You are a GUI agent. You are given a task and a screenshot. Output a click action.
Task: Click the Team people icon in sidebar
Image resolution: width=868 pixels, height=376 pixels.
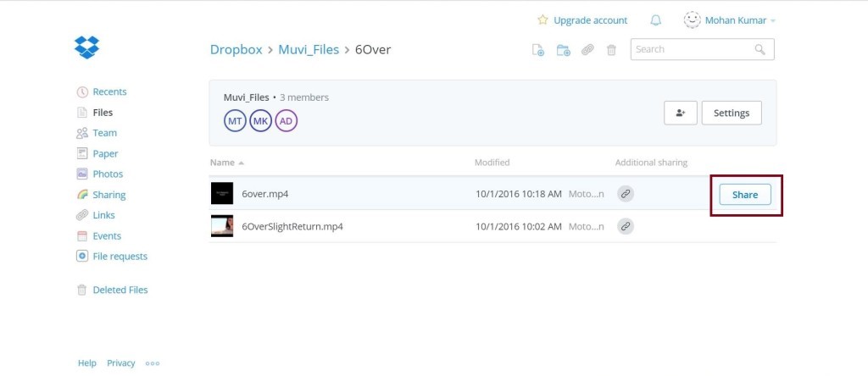click(82, 133)
